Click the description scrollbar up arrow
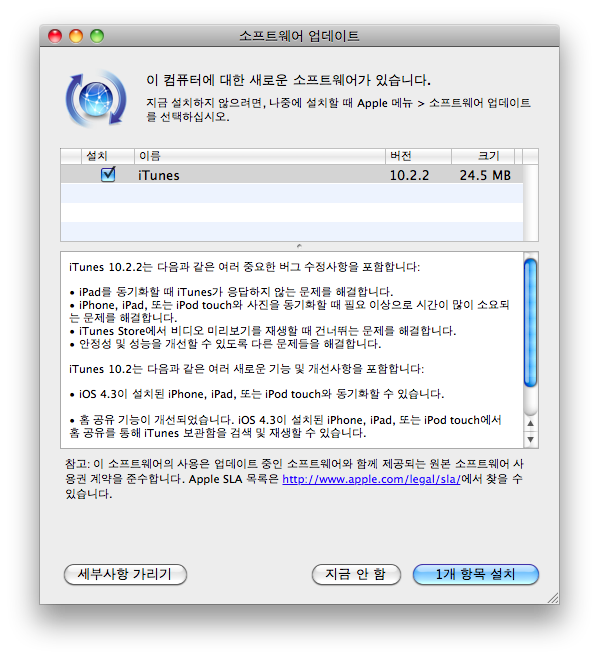Viewport: 599px width, 659px height. click(x=530, y=423)
